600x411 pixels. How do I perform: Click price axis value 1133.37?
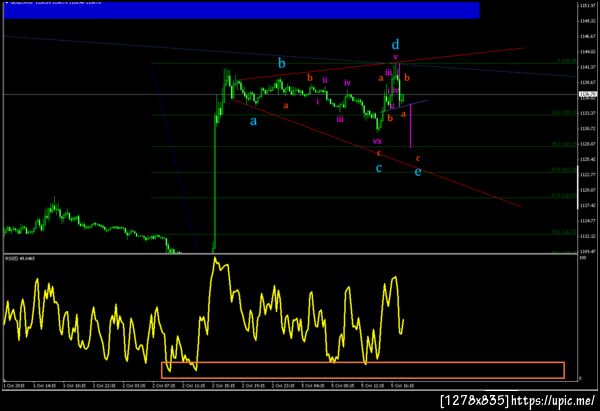click(x=587, y=113)
